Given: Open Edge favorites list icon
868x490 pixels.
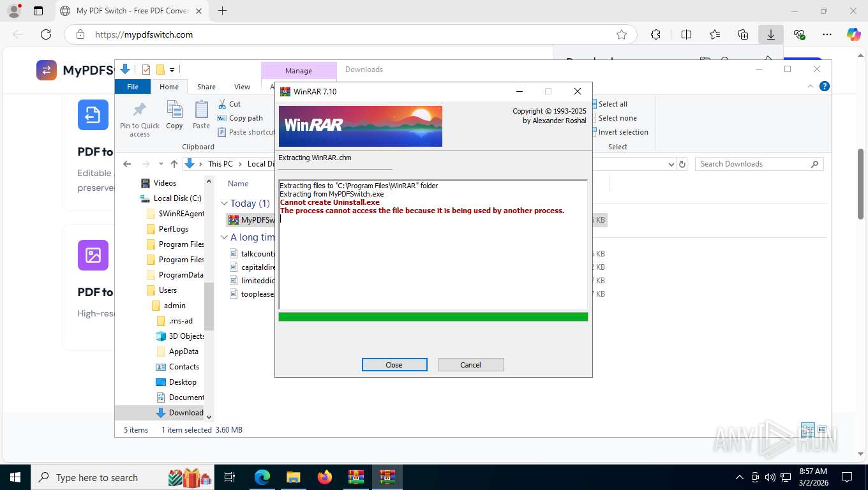Looking at the screenshot, I should [714, 34].
